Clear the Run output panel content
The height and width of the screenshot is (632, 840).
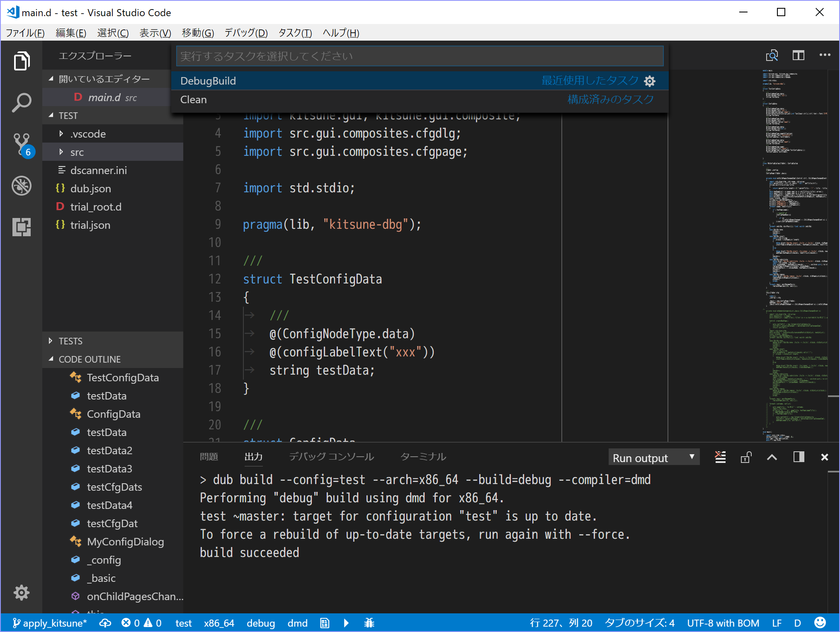coord(720,457)
